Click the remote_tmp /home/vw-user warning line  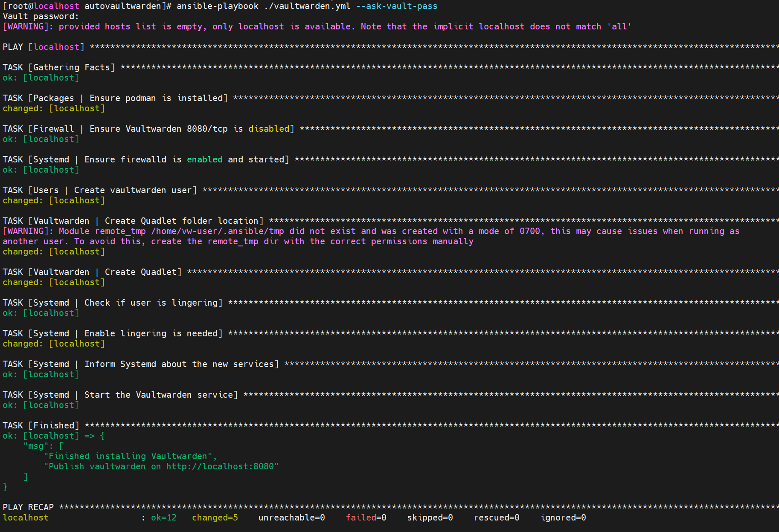tap(371, 231)
